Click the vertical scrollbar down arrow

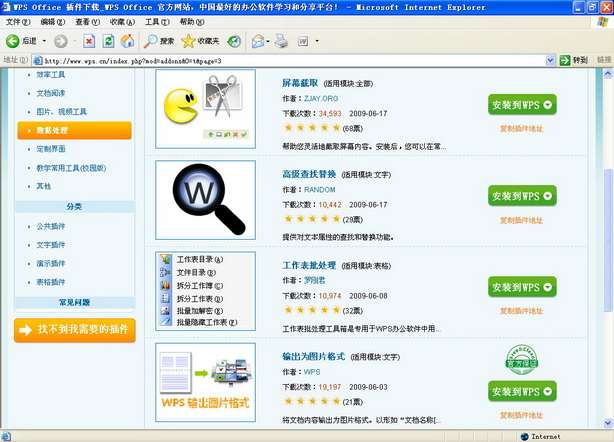tap(608, 423)
